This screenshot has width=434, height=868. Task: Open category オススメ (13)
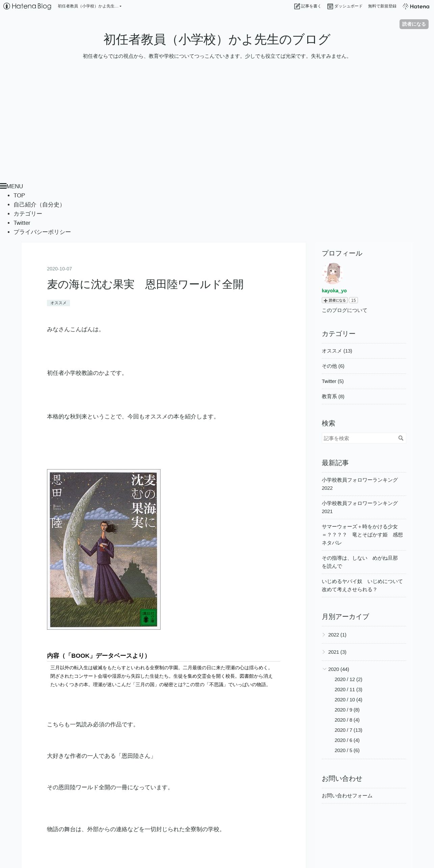[337, 351]
